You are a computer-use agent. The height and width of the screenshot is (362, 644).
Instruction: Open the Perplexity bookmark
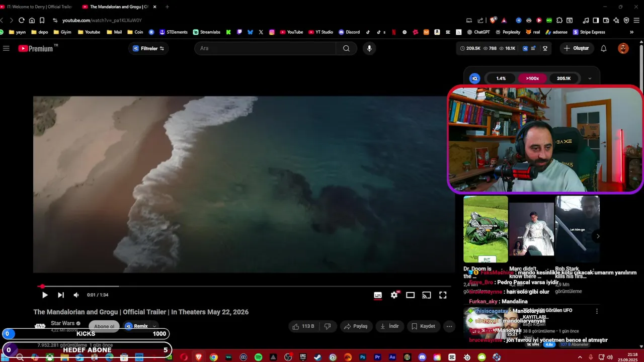point(507,32)
